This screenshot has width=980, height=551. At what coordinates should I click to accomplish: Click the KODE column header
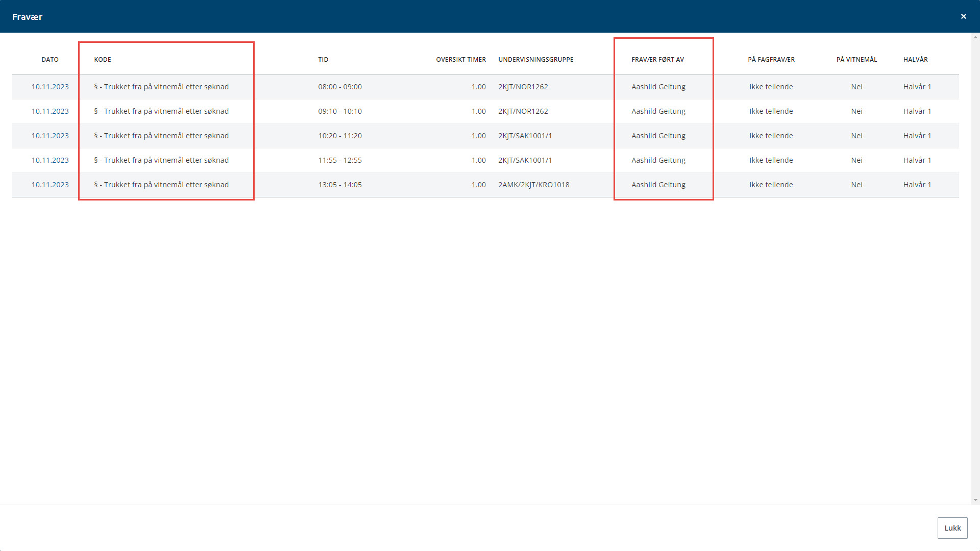103,60
